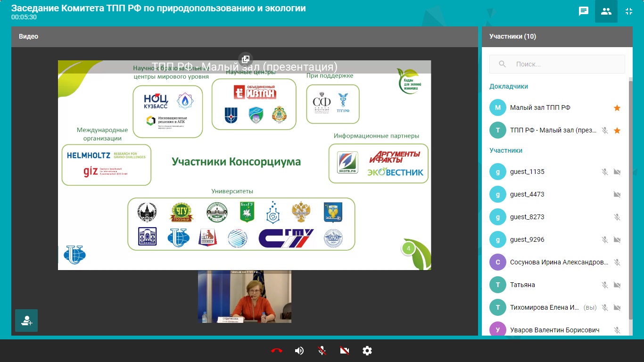
Task: Toggle the camera-off icon next to guest_1135
Action: [617, 172]
